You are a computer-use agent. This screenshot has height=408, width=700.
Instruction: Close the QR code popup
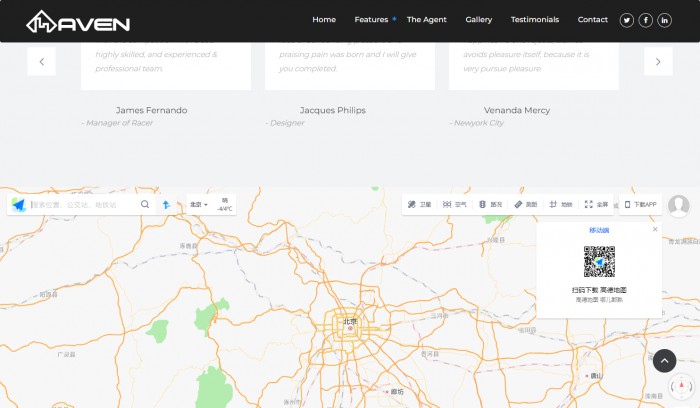tap(655, 229)
